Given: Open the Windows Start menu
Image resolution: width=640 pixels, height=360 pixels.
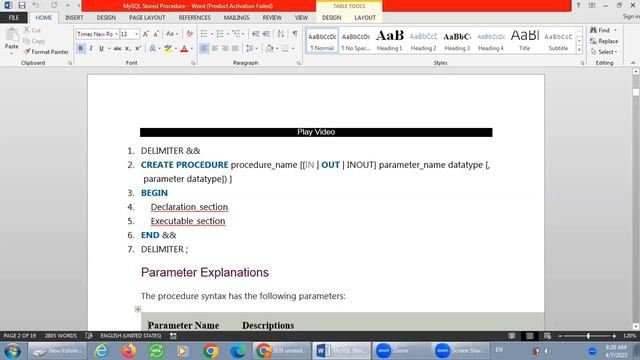Looking at the screenshot, I should pyautogui.click(x=12, y=351).
